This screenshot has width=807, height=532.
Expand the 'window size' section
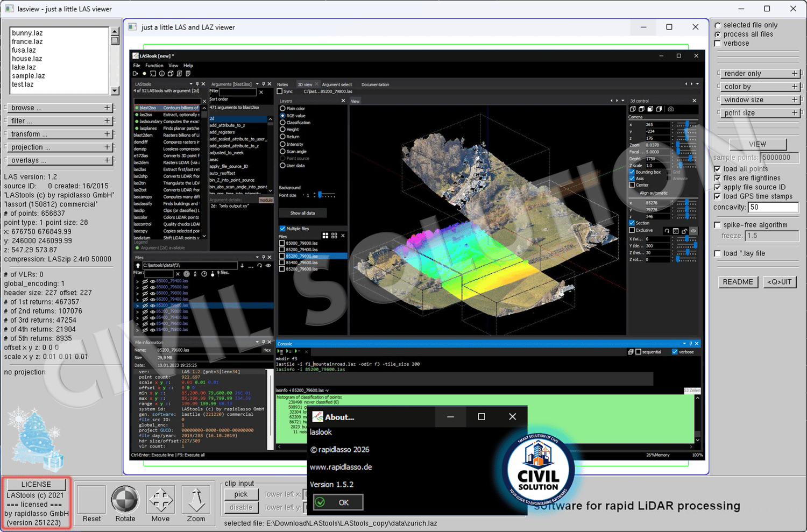[x=760, y=100]
